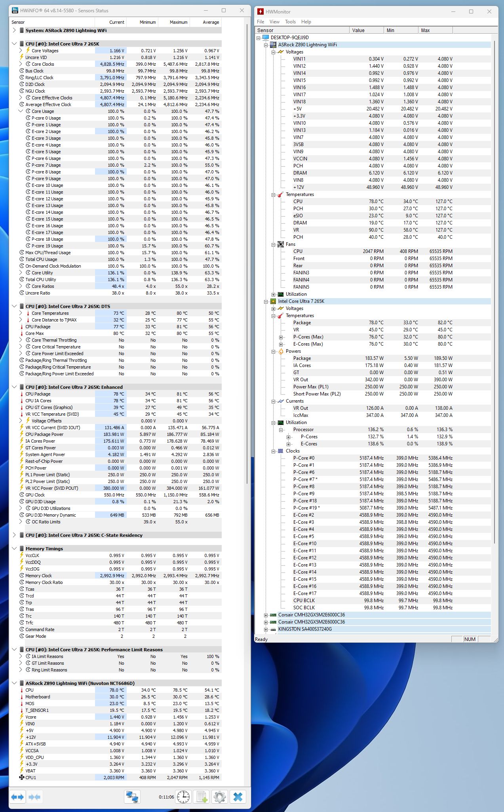504x812 pixels.
Task: Expand the System: ASRock Z890 Lightning WiFi section
Action: [x=14, y=30]
